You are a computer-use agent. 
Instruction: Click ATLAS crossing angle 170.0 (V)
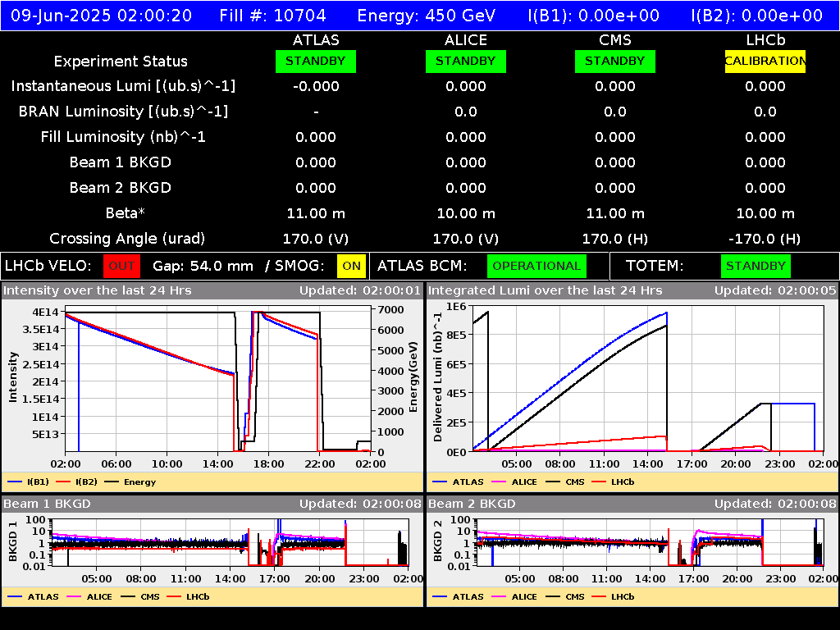[x=316, y=239]
